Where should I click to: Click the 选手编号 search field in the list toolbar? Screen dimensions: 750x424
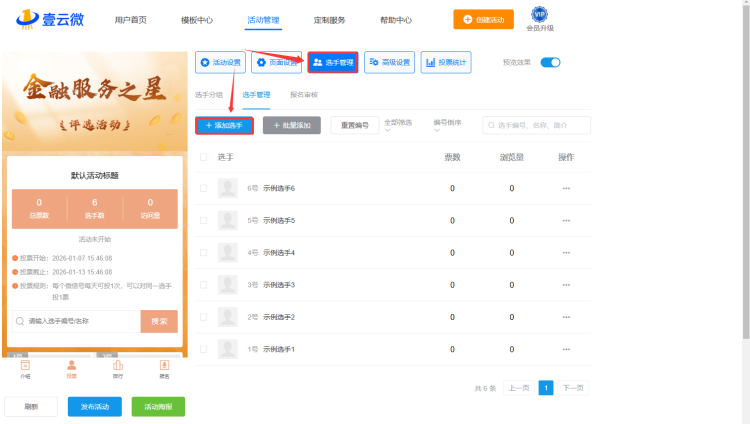[x=540, y=125]
